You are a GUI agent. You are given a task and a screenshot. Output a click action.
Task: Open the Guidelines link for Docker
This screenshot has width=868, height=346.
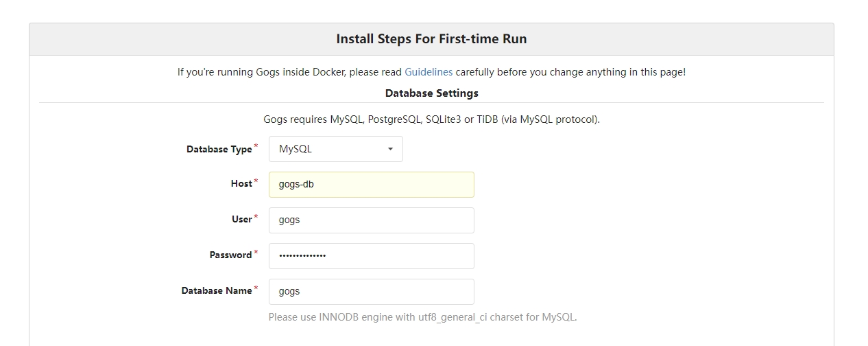pyautogui.click(x=429, y=72)
